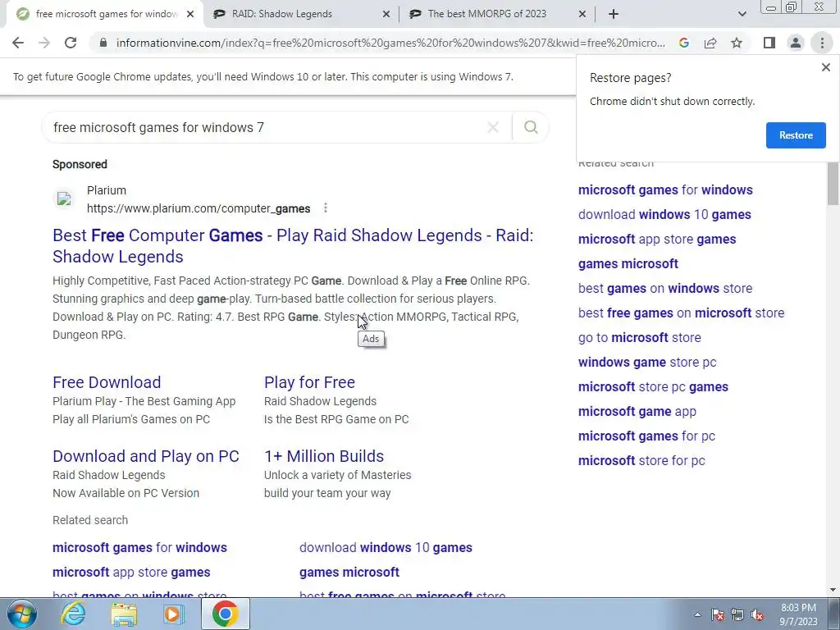840x630 pixels.
Task: Open the taskbar clock showing 8:03 PM
Action: click(798, 614)
